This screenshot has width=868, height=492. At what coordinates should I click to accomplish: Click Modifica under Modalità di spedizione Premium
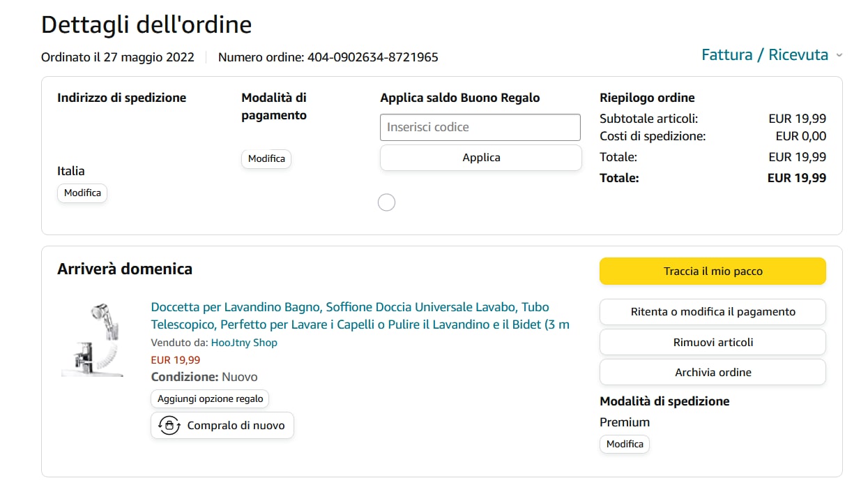click(x=625, y=444)
